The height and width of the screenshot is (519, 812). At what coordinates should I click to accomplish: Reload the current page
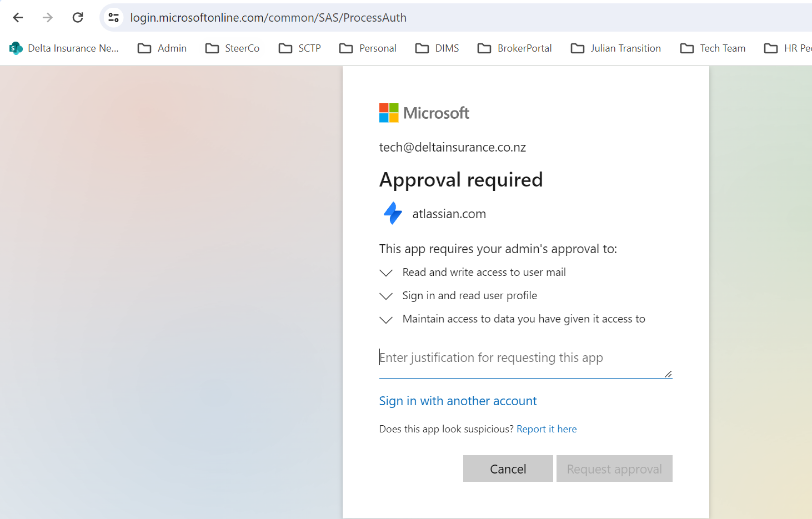click(x=78, y=17)
